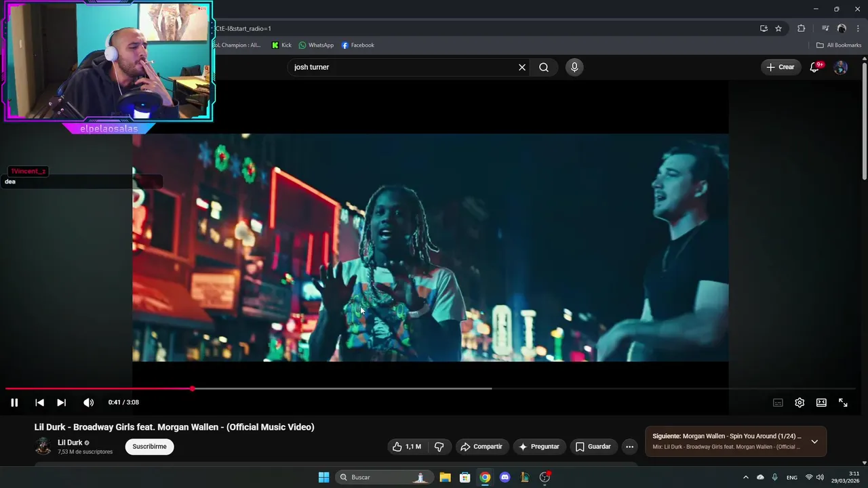Screen dimensions: 868x488
Task: Enter fullscreen mode
Action: click(x=843, y=403)
